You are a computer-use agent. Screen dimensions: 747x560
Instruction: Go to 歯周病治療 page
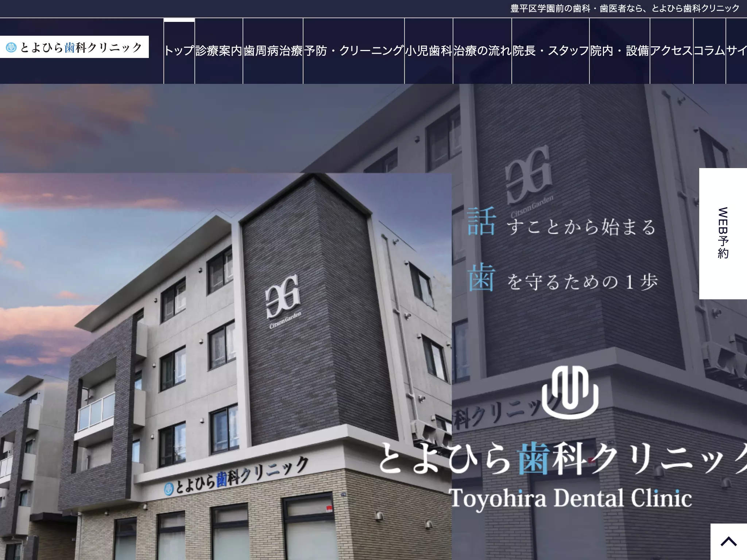coord(273,51)
